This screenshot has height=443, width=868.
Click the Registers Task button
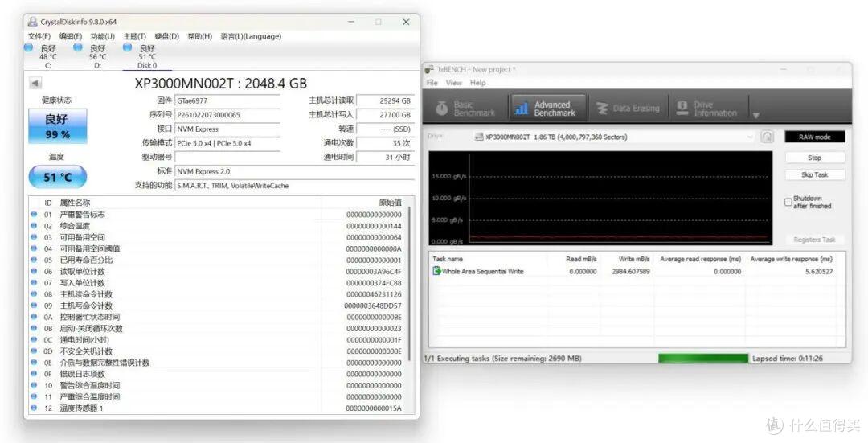(x=815, y=240)
